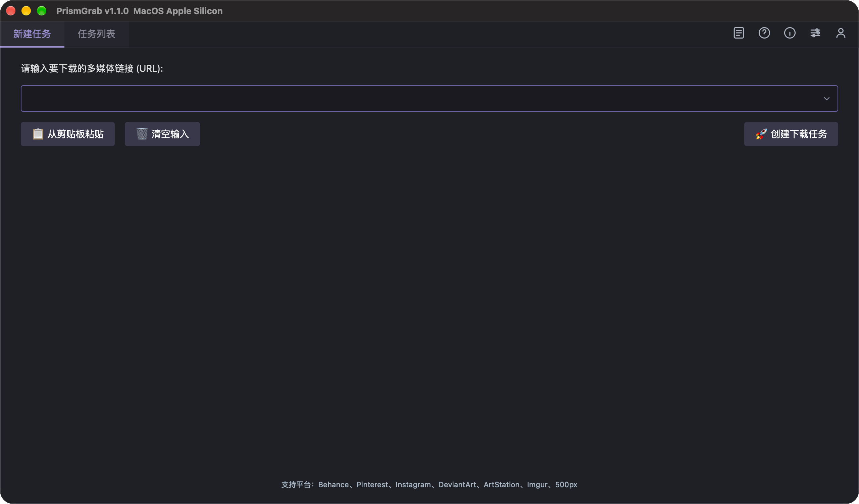Close the PrismGrab window with red button

pyautogui.click(x=11, y=11)
